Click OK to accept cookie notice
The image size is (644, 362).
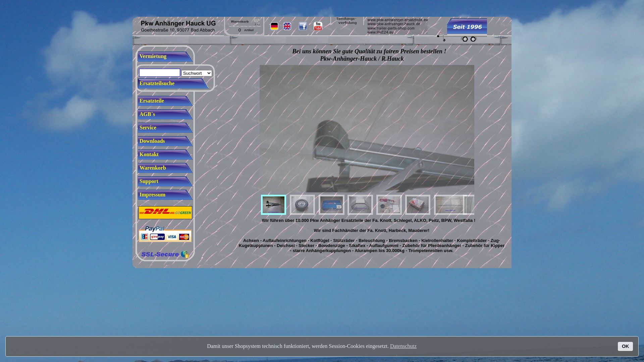click(x=625, y=346)
